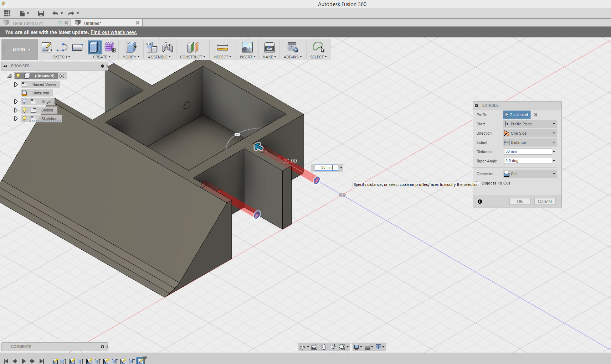Toggle visibility of the Bodies folder lightbulb

pos(24,110)
